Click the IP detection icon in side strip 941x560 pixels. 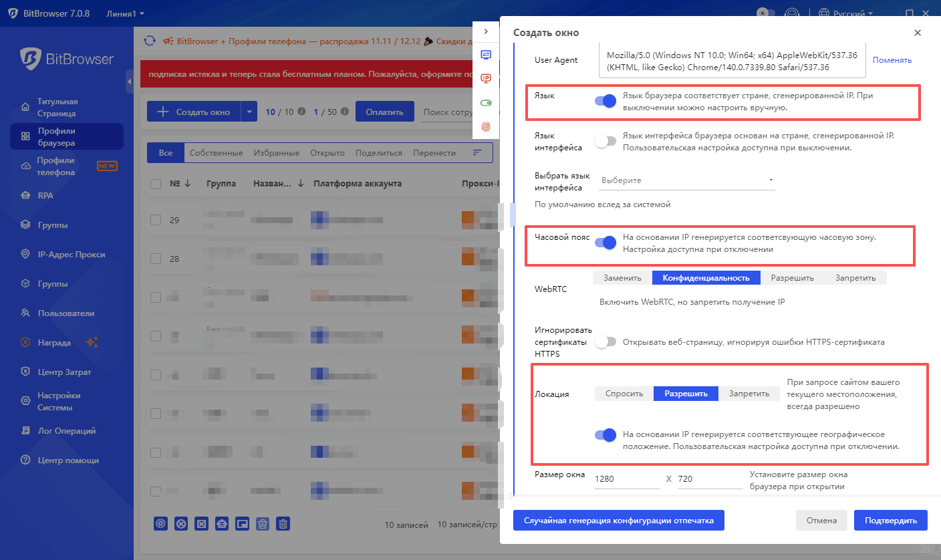click(486, 78)
